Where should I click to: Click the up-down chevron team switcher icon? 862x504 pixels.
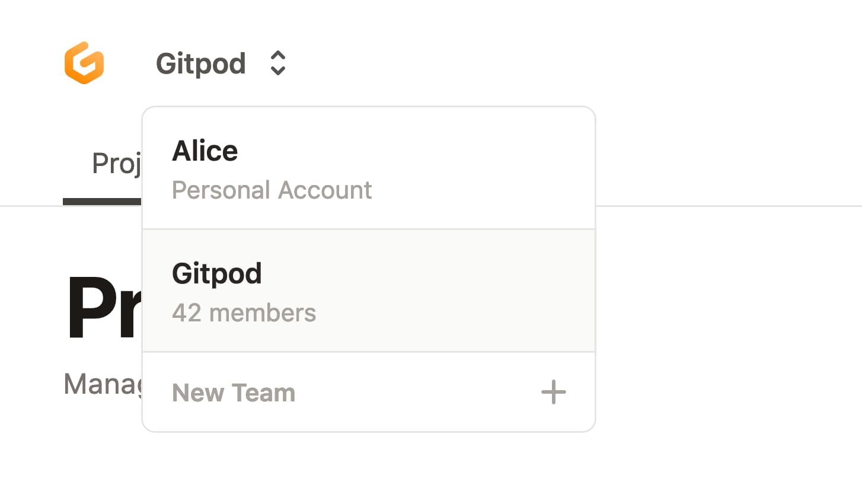(x=277, y=63)
